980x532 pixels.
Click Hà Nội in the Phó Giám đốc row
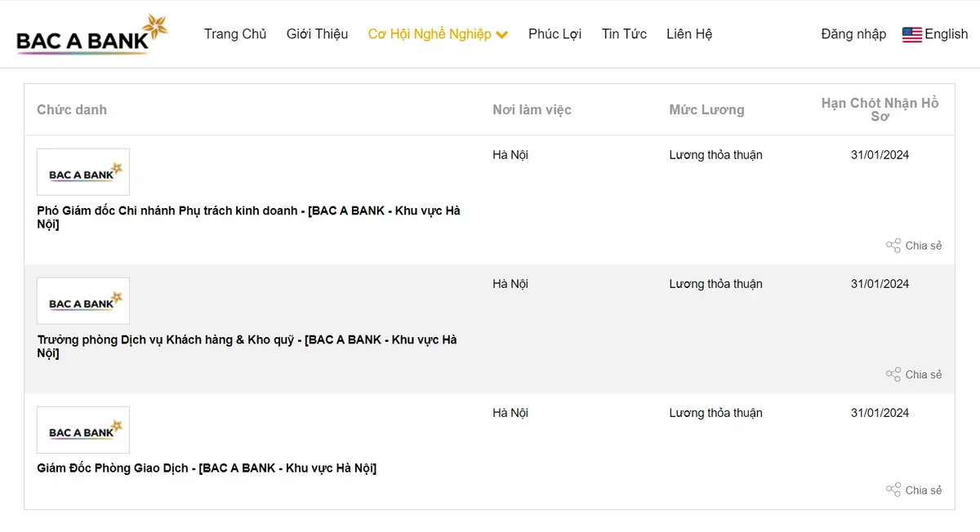tap(510, 155)
